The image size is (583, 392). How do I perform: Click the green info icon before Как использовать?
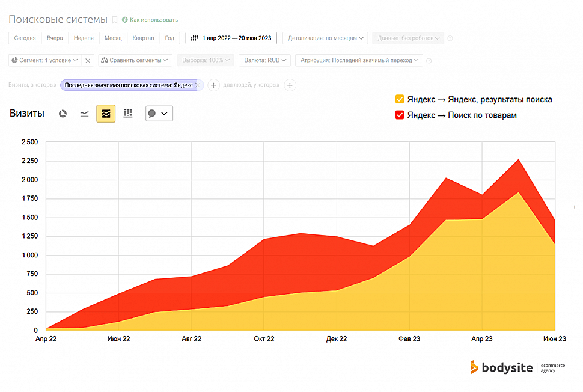click(x=125, y=20)
